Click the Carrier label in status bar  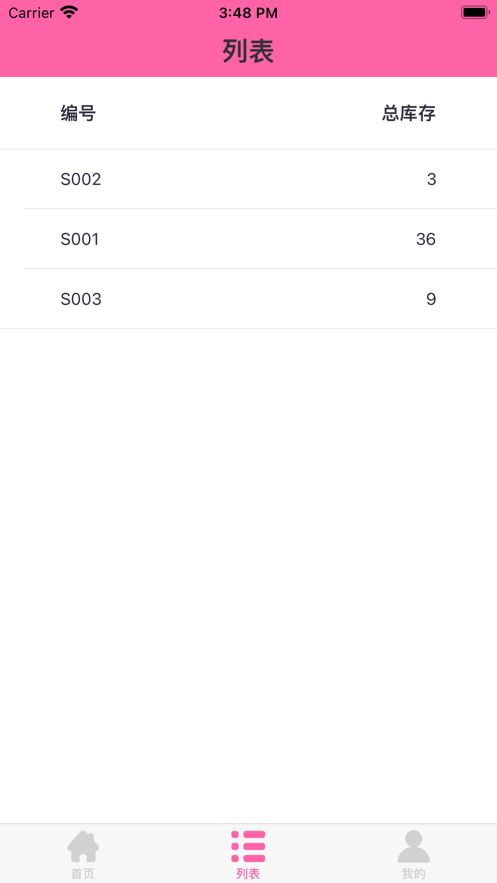(x=32, y=13)
